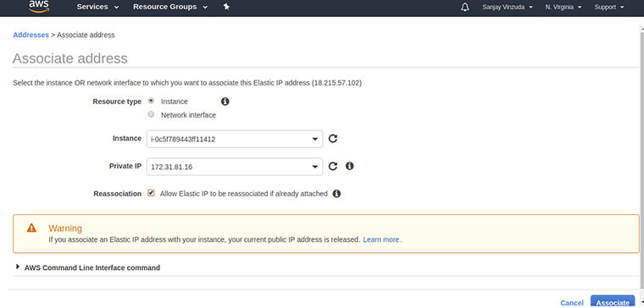Viewport: 644px width, 308px height.
Task: Open the notifications bell icon
Action: (465, 8)
